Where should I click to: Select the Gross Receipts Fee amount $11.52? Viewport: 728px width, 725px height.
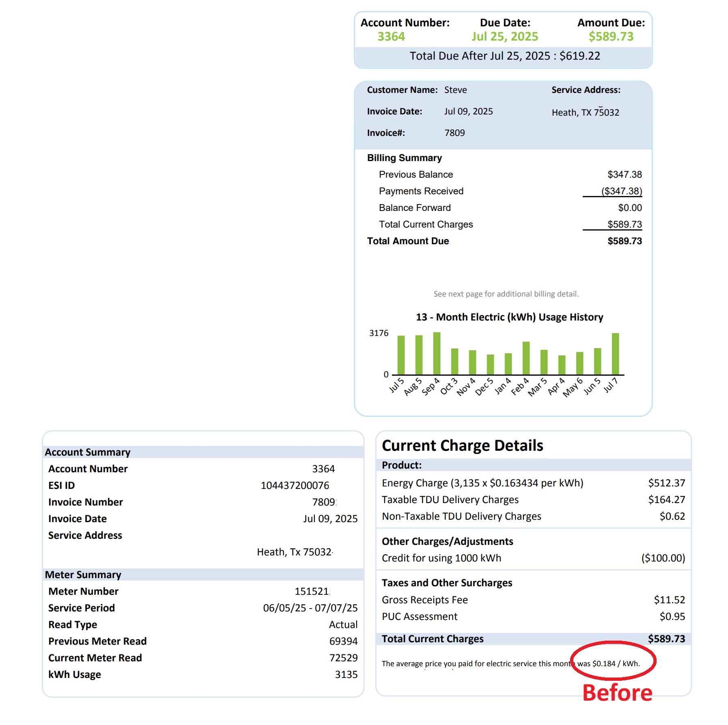[x=669, y=600]
